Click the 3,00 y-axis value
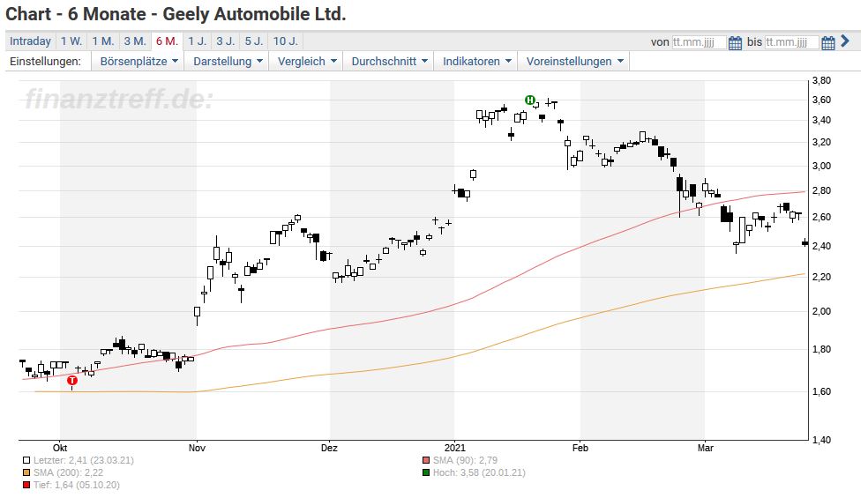Viewport: 868px width, 498px height. pyautogui.click(x=821, y=166)
